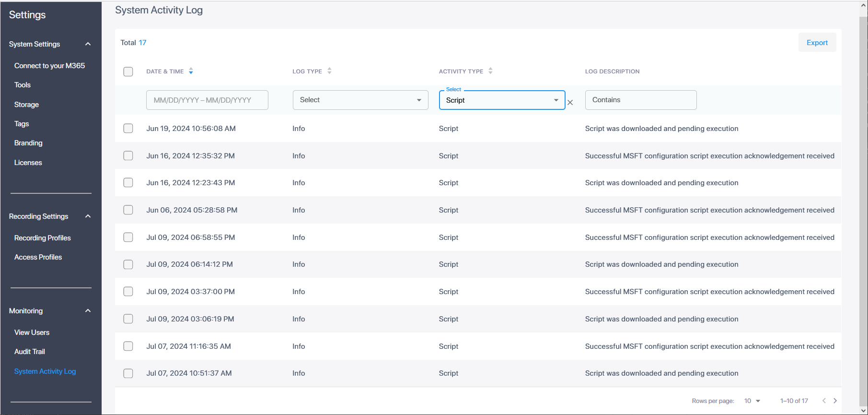Collapse the Monitoring section chevron
The image size is (868, 415).
click(88, 311)
